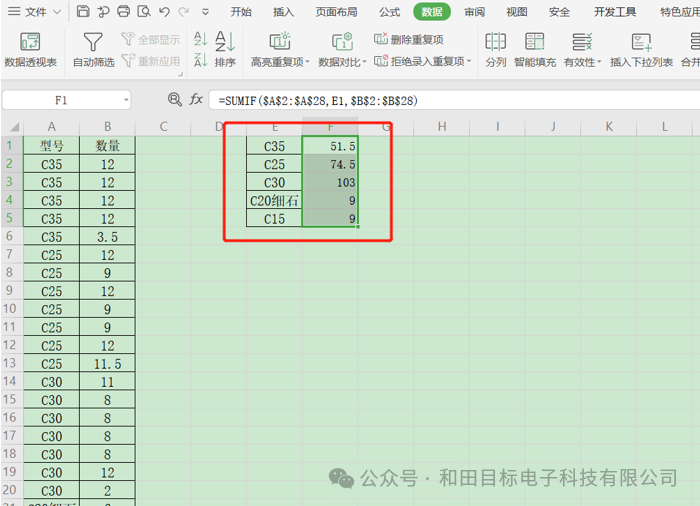The height and width of the screenshot is (506, 700).
Task: Click cell E1 containing C35
Action: point(274,146)
